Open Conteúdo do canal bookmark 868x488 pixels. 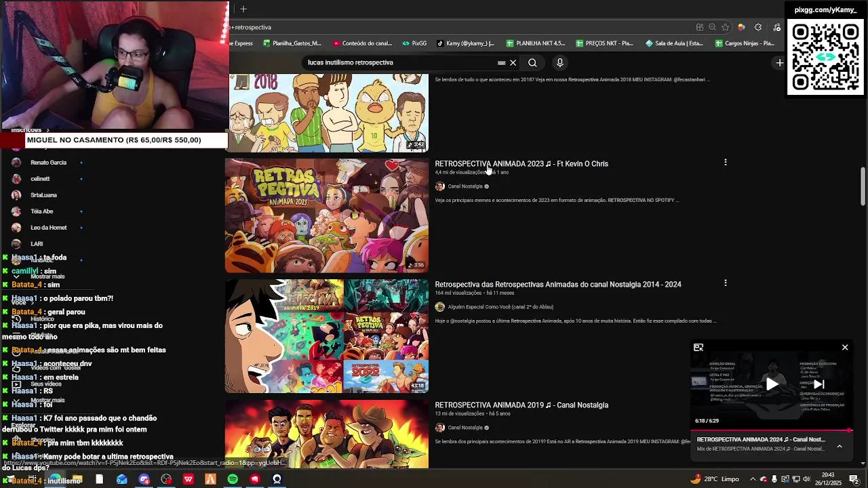click(361, 43)
